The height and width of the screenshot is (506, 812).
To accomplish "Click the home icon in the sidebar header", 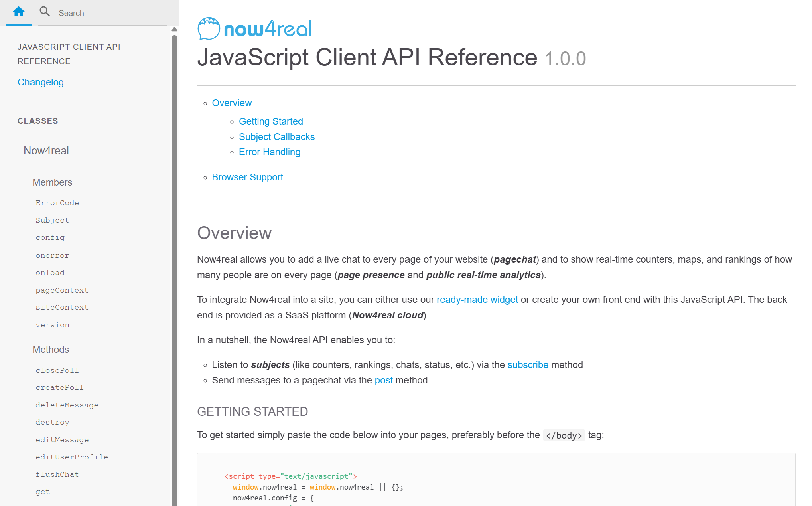I will (x=18, y=12).
